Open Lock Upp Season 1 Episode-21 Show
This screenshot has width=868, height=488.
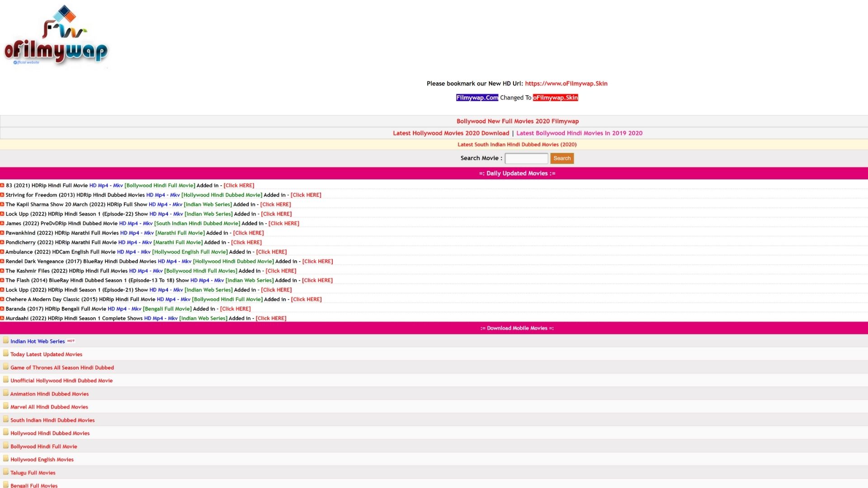point(76,290)
